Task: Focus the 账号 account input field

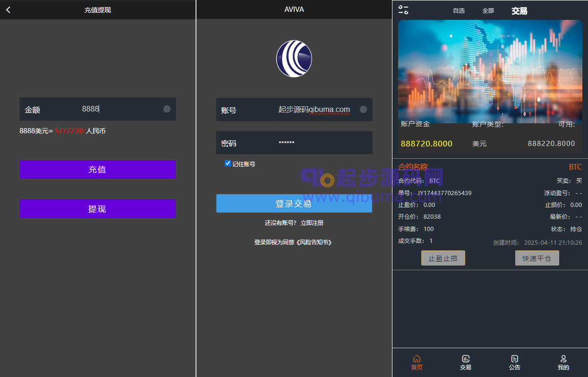Action: [294, 110]
